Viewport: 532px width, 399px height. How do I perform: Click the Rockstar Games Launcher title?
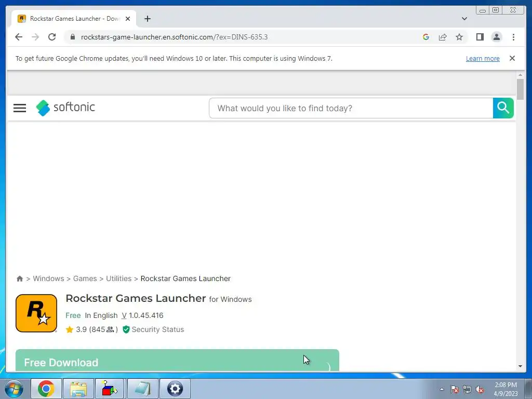[136, 298]
